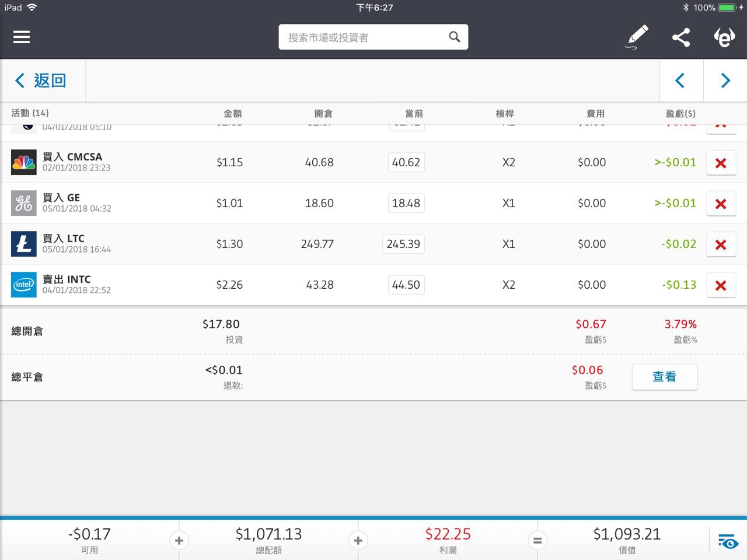Open the Intel logo thumbnail
747x560 pixels.
(x=24, y=285)
